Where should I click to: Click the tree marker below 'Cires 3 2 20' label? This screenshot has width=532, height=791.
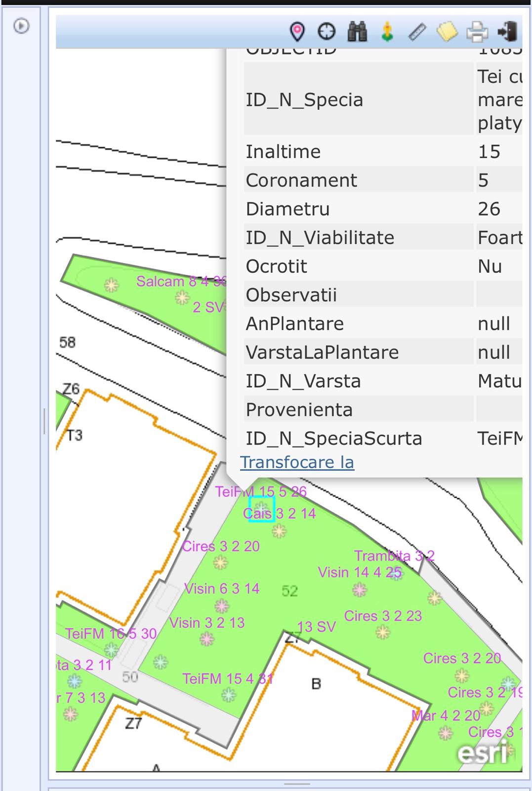[220, 562]
